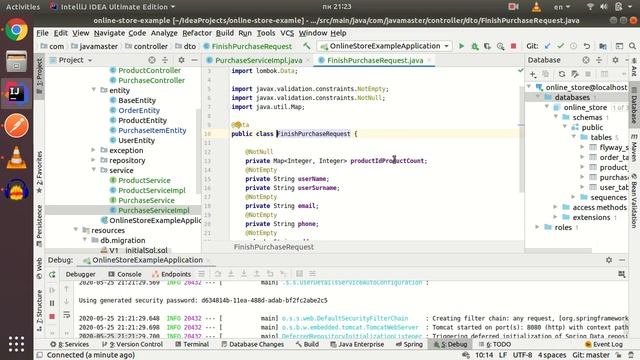Click the UTF-8 encoding status entry
This screenshot has width=640, height=360.
point(522,355)
